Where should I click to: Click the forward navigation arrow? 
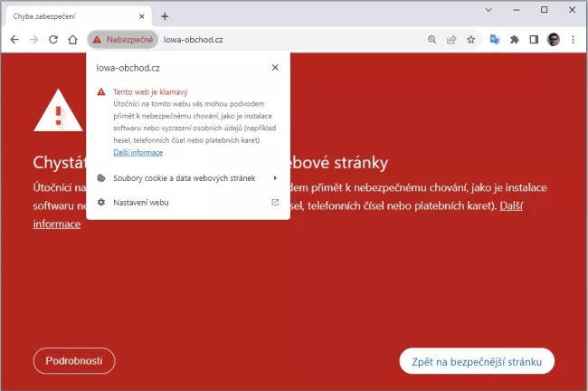[x=33, y=40]
